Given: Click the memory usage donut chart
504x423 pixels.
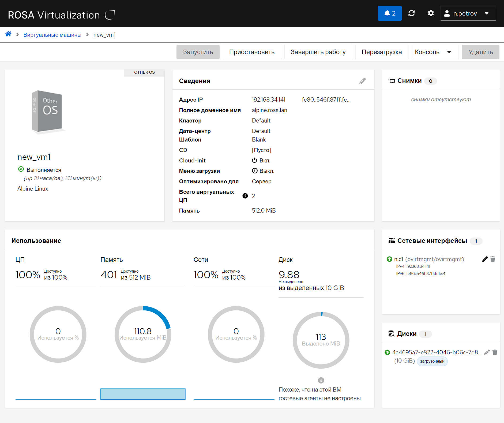Looking at the screenshot, I should click(143, 334).
